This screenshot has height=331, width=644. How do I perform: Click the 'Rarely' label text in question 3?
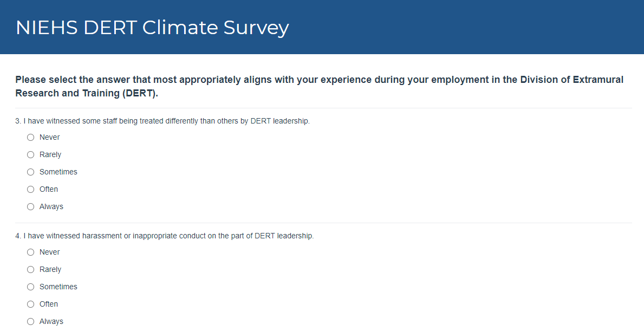tap(50, 155)
